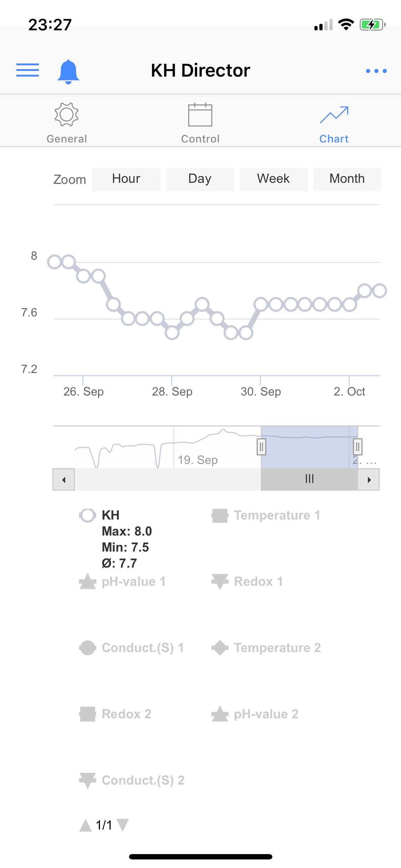This screenshot has height=868, width=401.
Task: Go to next legend page arrow
Action: pos(123,825)
